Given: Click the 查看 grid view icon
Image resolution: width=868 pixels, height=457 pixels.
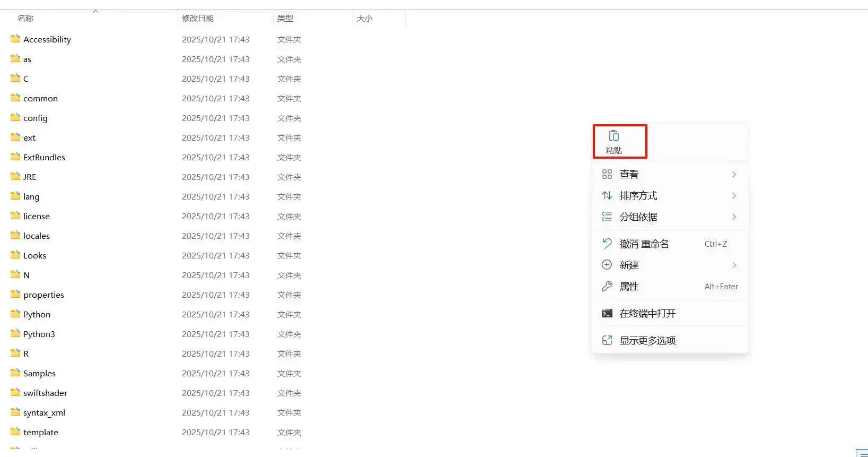Looking at the screenshot, I should click(607, 174).
